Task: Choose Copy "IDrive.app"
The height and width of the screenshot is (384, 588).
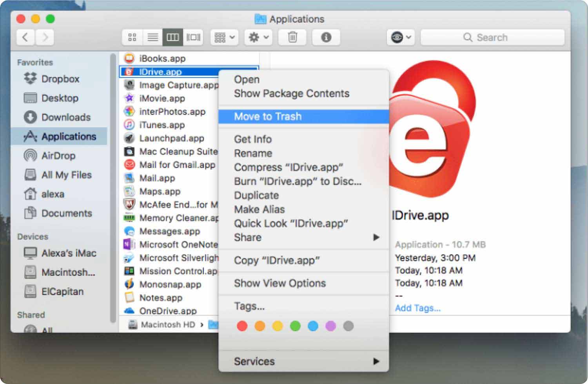Action: tap(304, 260)
